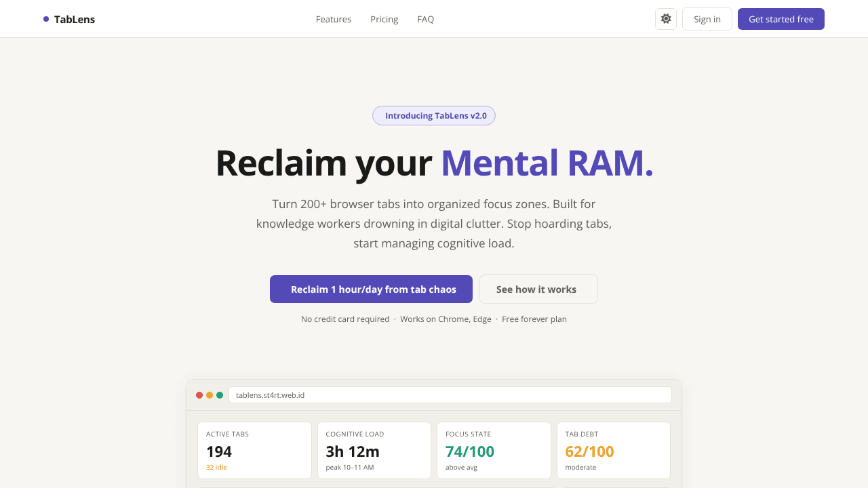Viewport: 868px width, 488px height.
Task: Click the Focus State 74/100 value
Action: (470, 451)
